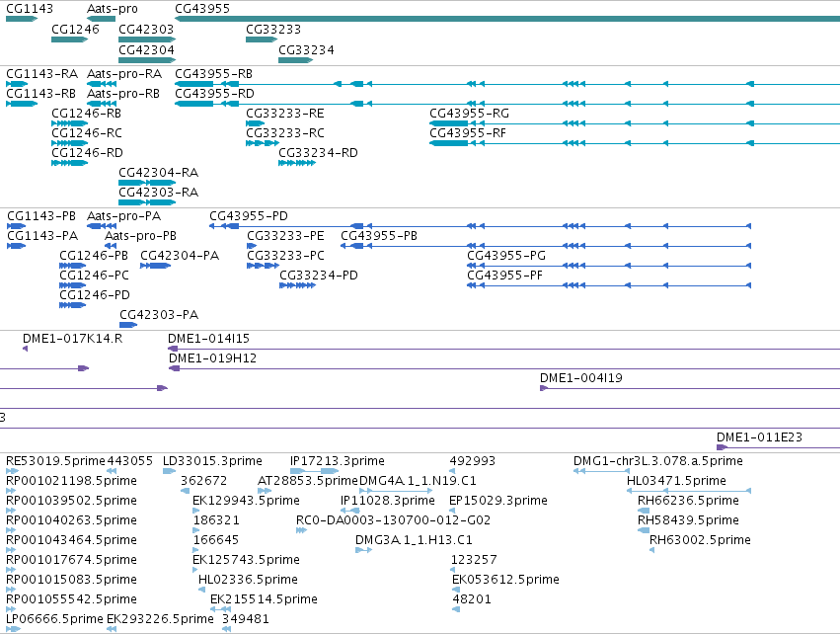Click EST label HL03471.5prime
This screenshot has width=840, height=634.
pos(676,481)
